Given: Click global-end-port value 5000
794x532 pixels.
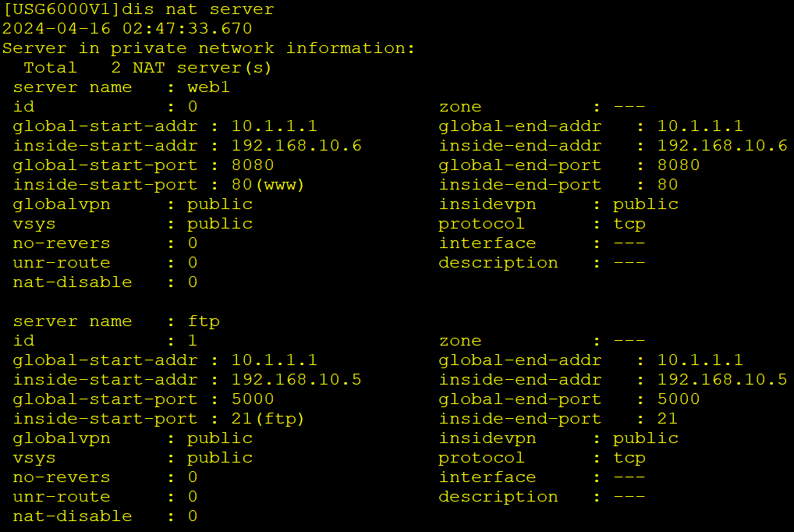Looking at the screenshot, I should coord(679,399).
